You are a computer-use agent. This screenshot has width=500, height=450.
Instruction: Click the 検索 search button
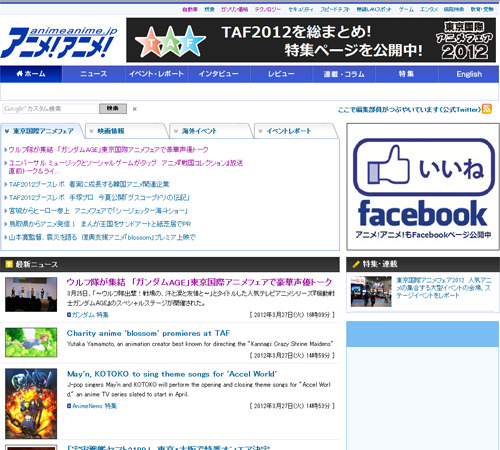113,109
